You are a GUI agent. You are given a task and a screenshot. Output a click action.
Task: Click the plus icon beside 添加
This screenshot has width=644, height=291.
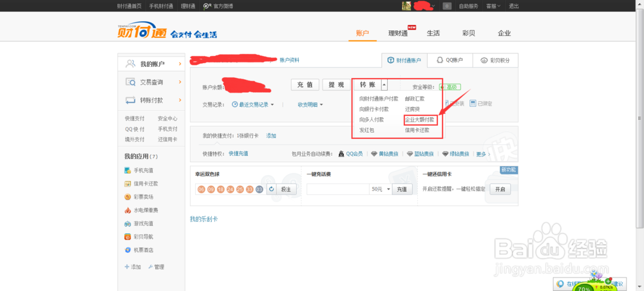click(127, 267)
